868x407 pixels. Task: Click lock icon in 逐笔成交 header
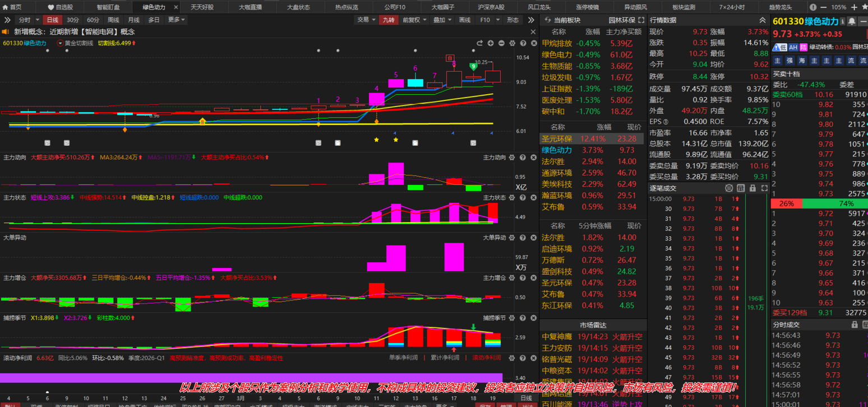pos(752,188)
